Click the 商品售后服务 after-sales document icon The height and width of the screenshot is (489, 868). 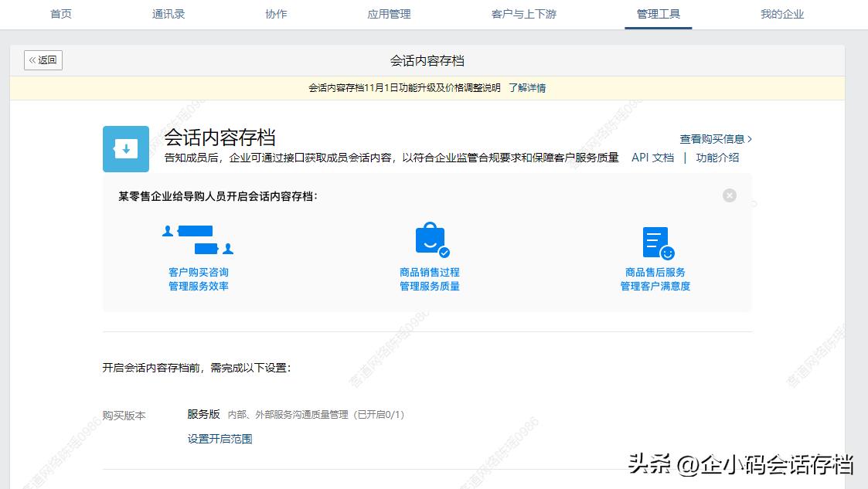tap(655, 239)
